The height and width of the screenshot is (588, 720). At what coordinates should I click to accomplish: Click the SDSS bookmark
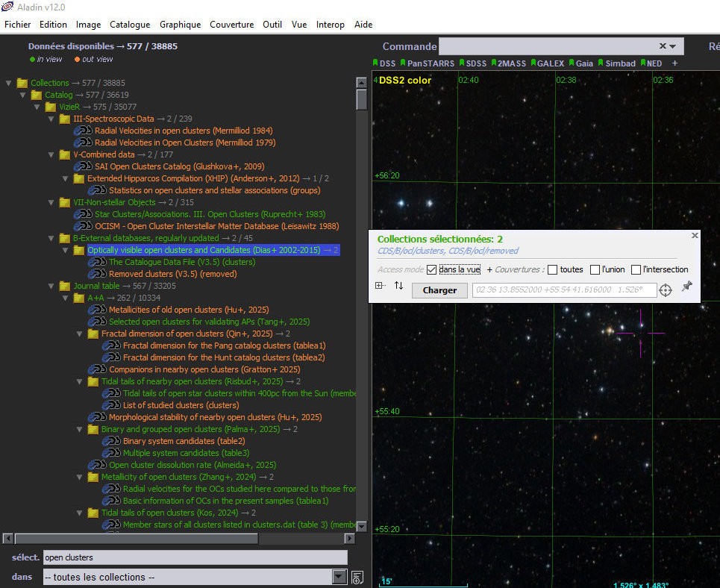coord(473,63)
